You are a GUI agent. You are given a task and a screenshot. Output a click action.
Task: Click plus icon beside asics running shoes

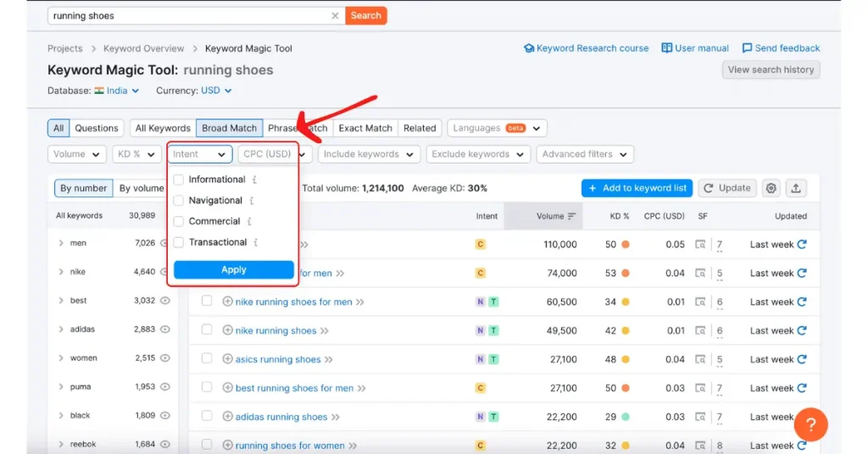227,359
